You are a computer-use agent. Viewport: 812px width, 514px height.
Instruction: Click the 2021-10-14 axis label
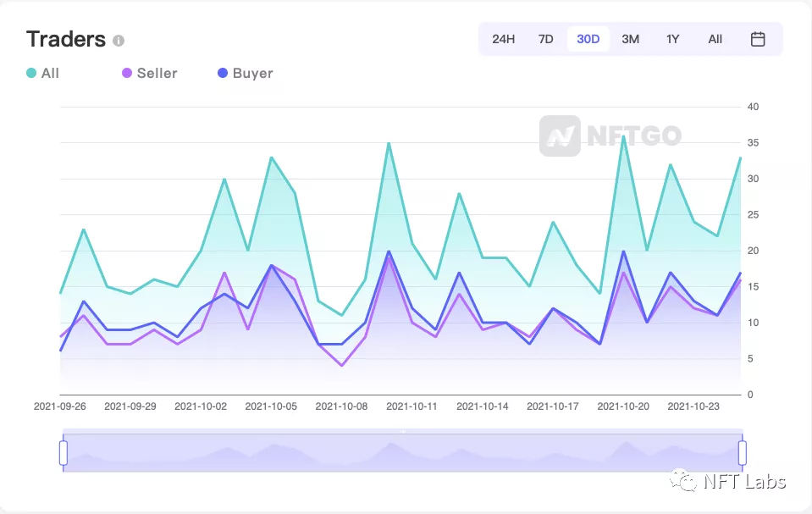482,406
